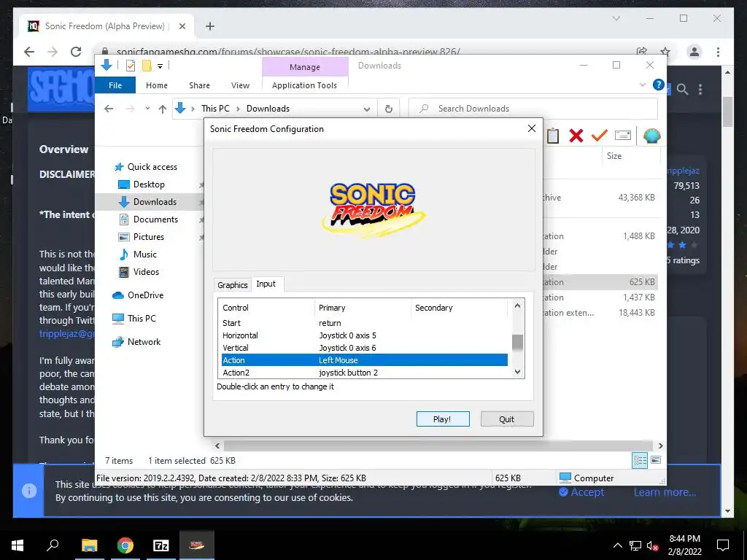Click the red X delete icon
The height and width of the screenshot is (560, 747).
click(576, 136)
